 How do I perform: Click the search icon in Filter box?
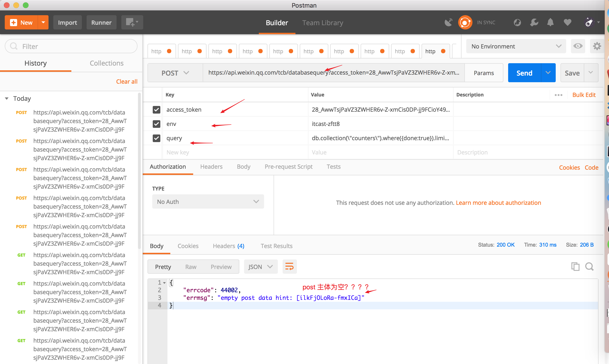click(14, 46)
